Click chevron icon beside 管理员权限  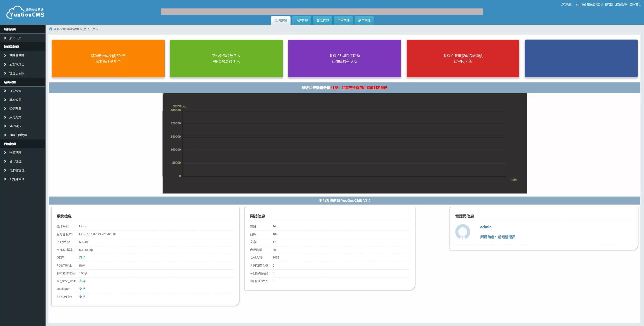pos(5,73)
